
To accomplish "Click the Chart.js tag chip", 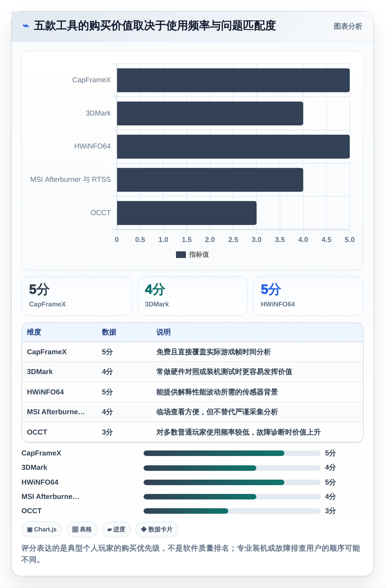I will (42, 529).
